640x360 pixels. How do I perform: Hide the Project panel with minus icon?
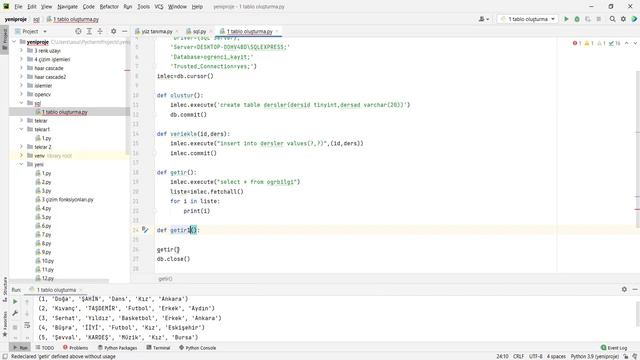tap(124, 31)
